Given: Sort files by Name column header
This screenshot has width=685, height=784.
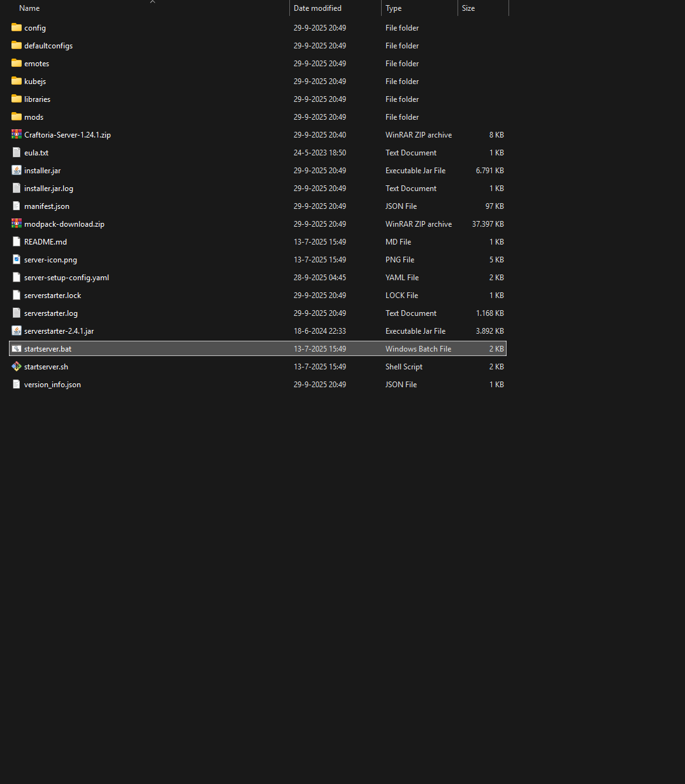Looking at the screenshot, I should pyautogui.click(x=29, y=8).
